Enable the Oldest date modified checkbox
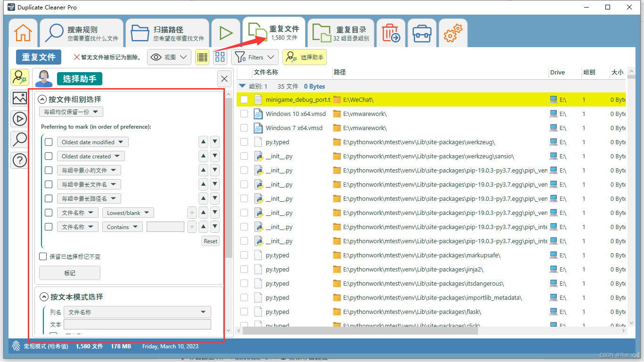 [x=49, y=142]
